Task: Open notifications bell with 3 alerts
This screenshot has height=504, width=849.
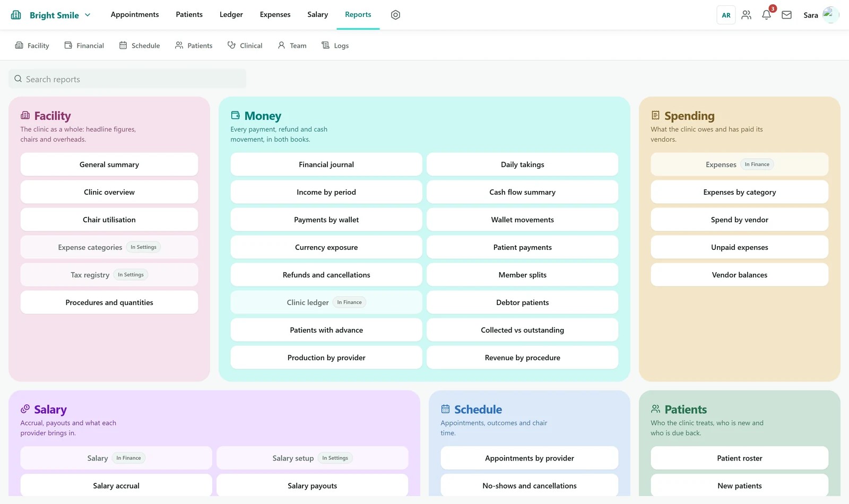Action: coord(767,15)
